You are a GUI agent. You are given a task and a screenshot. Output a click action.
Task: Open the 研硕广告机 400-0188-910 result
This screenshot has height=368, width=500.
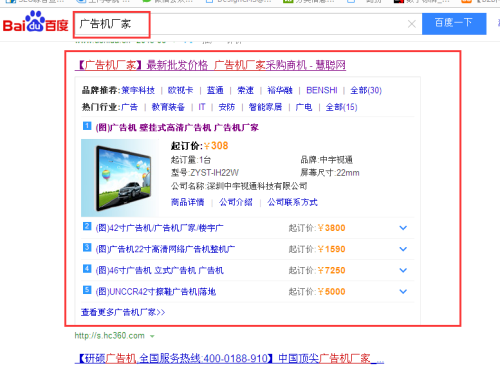[x=229, y=358]
